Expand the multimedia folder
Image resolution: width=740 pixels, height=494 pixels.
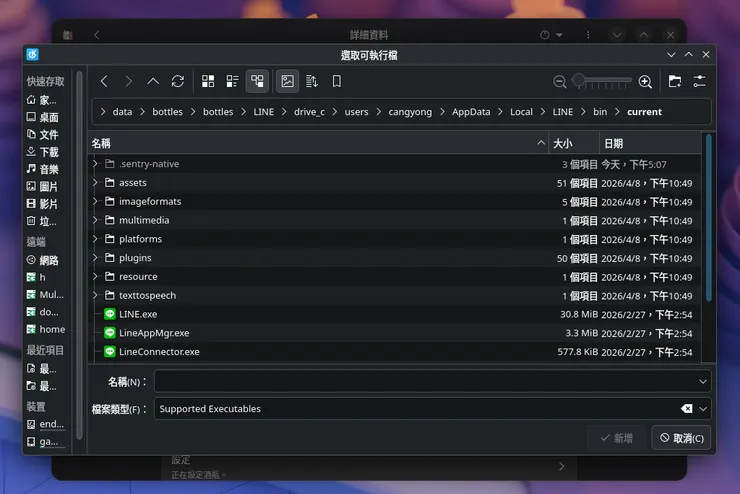[x=95, y=220]
